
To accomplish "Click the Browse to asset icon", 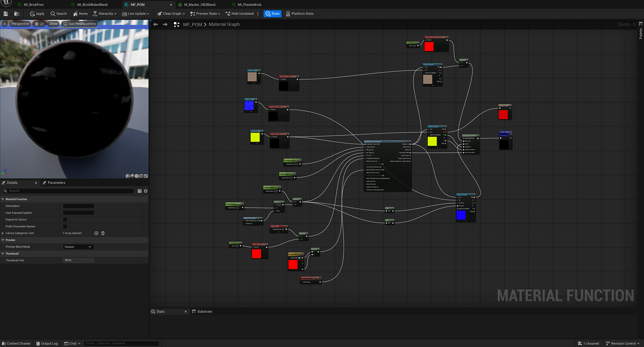I will 16,14.
